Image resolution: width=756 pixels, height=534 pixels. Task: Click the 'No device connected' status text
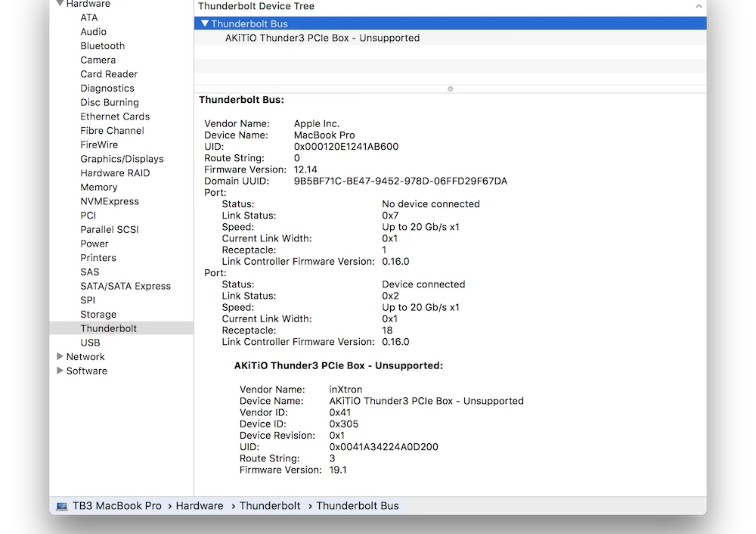pyautogui.click(x=431, y=204)
